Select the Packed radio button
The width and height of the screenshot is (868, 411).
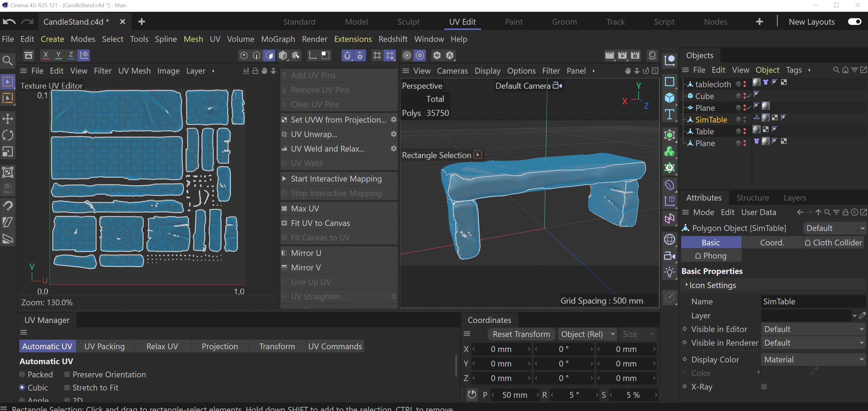(x=22, y=374)
